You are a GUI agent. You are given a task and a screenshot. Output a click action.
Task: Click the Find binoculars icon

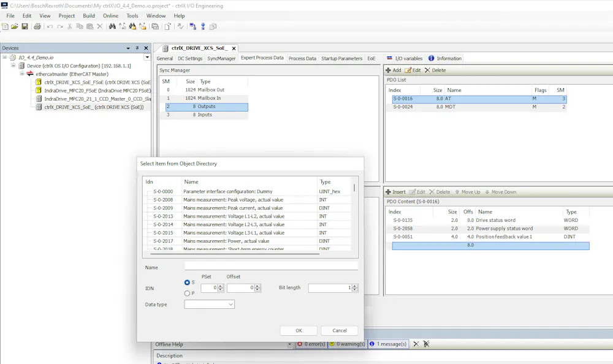click(x=112, y=26)
